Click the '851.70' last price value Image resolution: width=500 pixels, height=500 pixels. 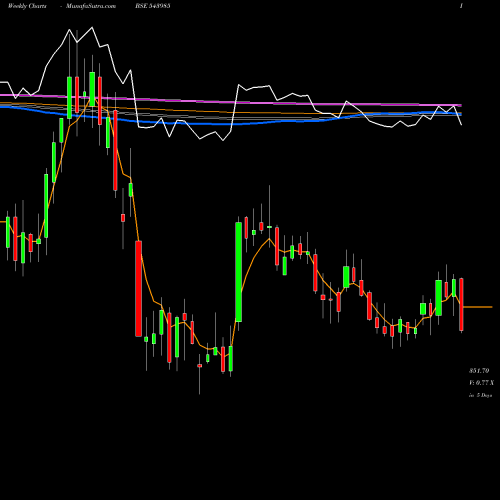[x=479, y=371]
